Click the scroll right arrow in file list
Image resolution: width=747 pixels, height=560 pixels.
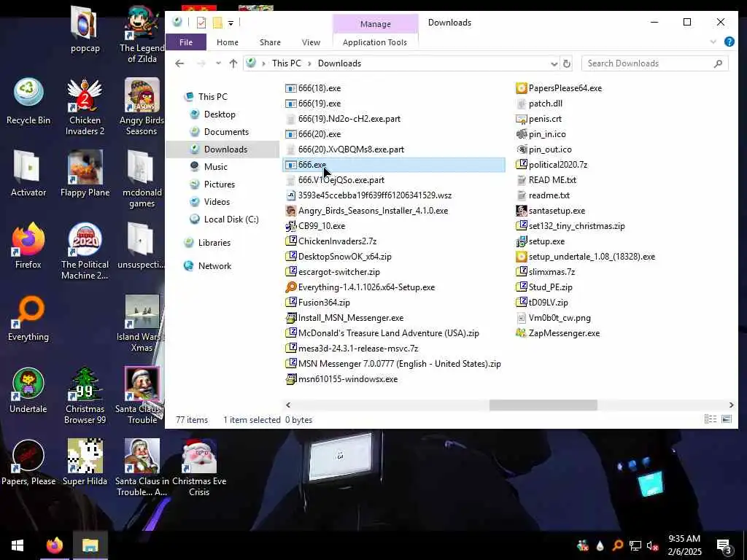click(731, 405)
